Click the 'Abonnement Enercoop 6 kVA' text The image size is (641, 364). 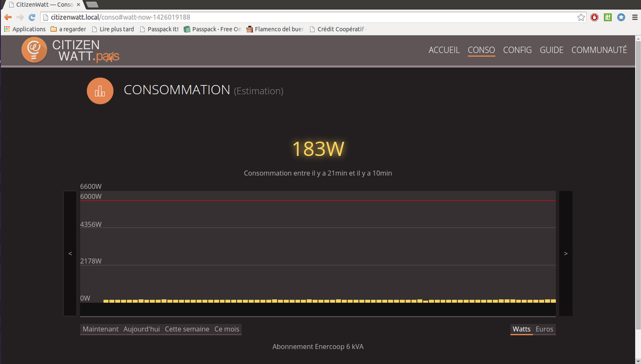tap(318, 346)
